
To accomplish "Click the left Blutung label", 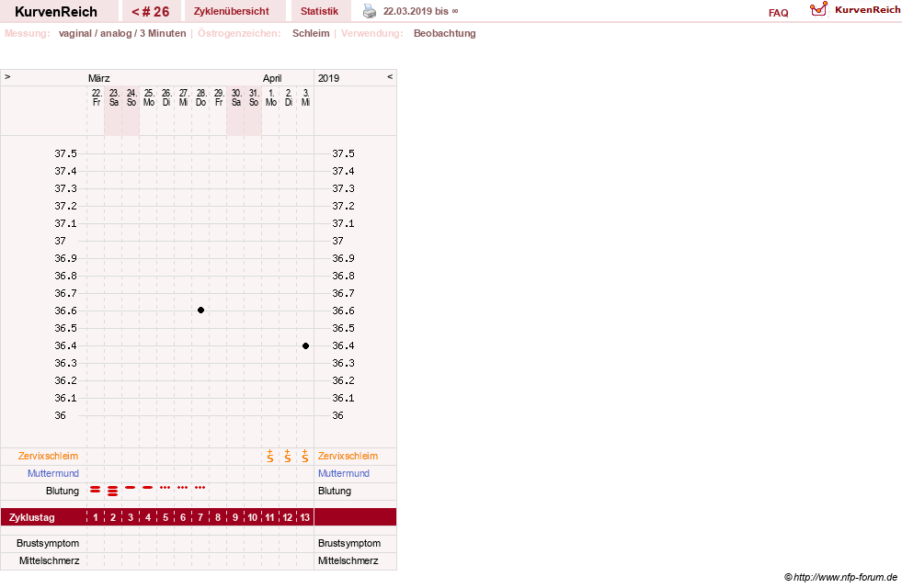I will pos(63,491).
